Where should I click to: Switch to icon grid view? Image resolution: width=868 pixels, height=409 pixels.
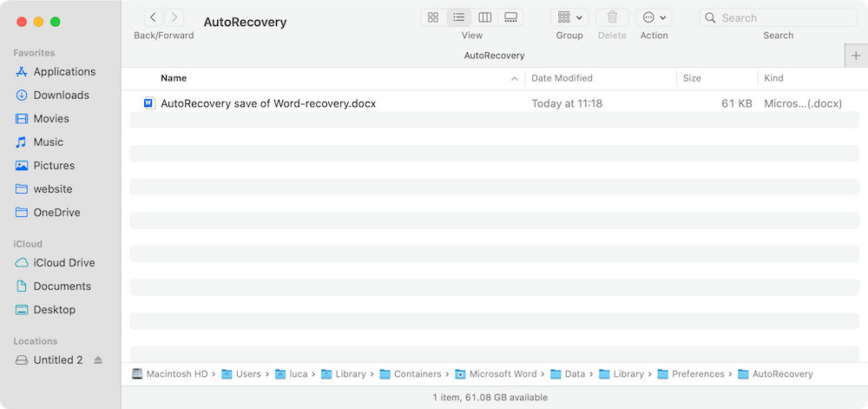(x=433, y=17)
